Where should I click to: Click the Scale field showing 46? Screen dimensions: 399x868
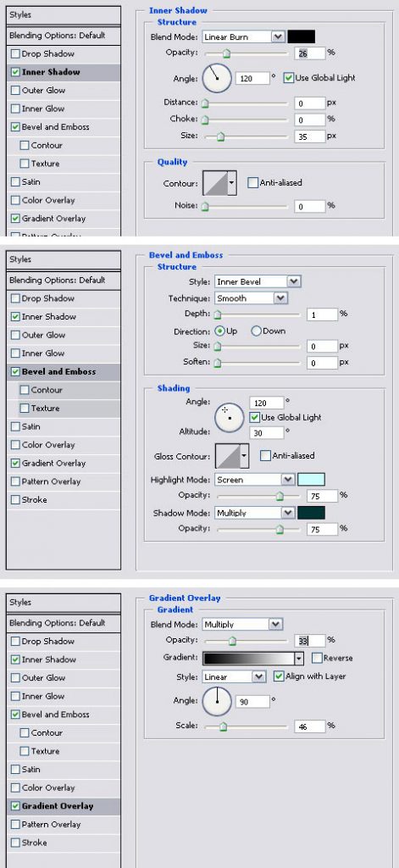tap(309, 726)
